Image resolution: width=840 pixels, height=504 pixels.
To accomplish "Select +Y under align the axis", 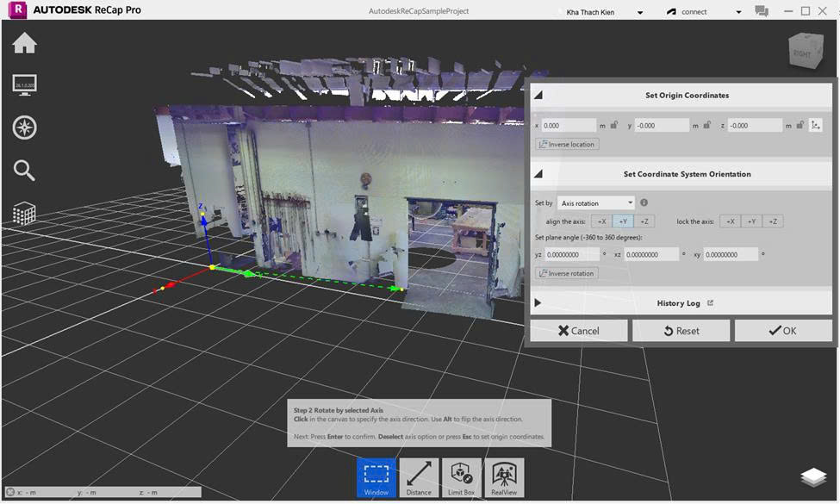I will click(623, 221).
